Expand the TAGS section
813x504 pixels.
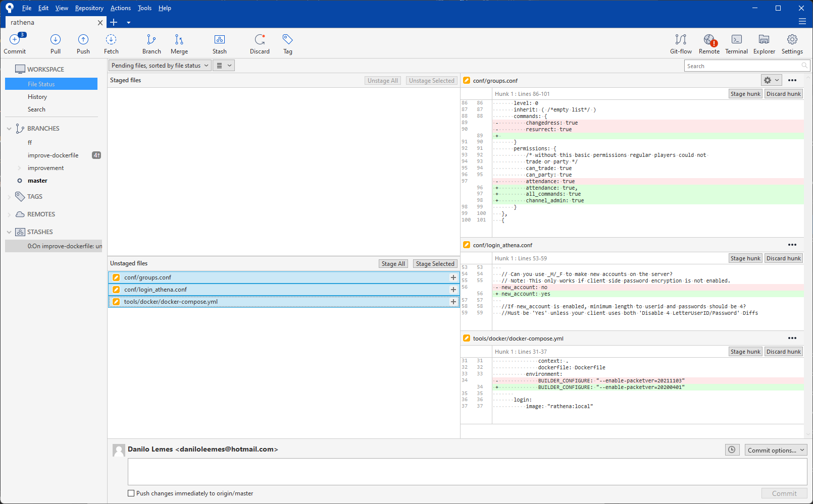(x=9, y=196)
